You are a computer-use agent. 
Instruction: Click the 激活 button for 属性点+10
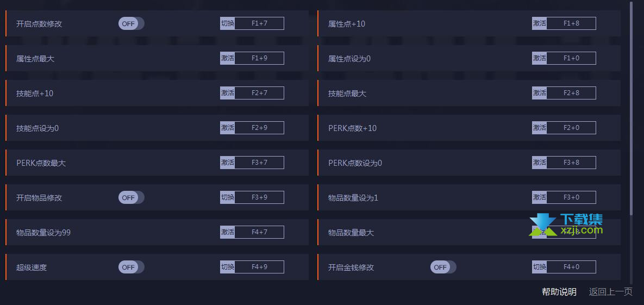[x=539, y=23]
